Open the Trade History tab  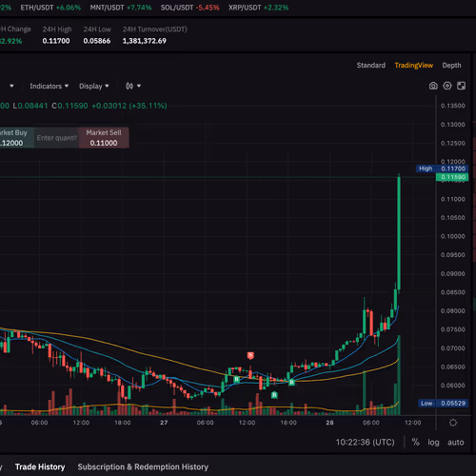pyautogui.click(x=40, y=466)
